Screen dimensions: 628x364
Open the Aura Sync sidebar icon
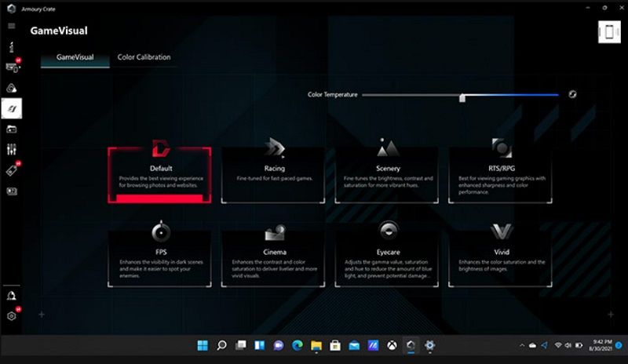point(12,88)
